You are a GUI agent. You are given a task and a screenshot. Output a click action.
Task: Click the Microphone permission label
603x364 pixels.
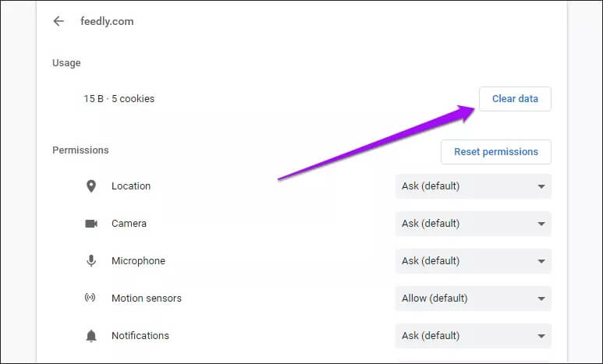[138, 261]
